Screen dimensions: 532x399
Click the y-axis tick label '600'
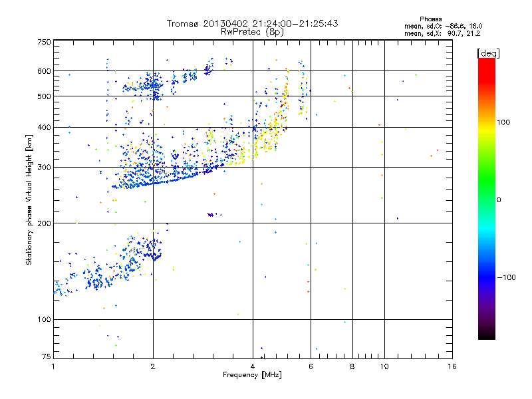45,71
